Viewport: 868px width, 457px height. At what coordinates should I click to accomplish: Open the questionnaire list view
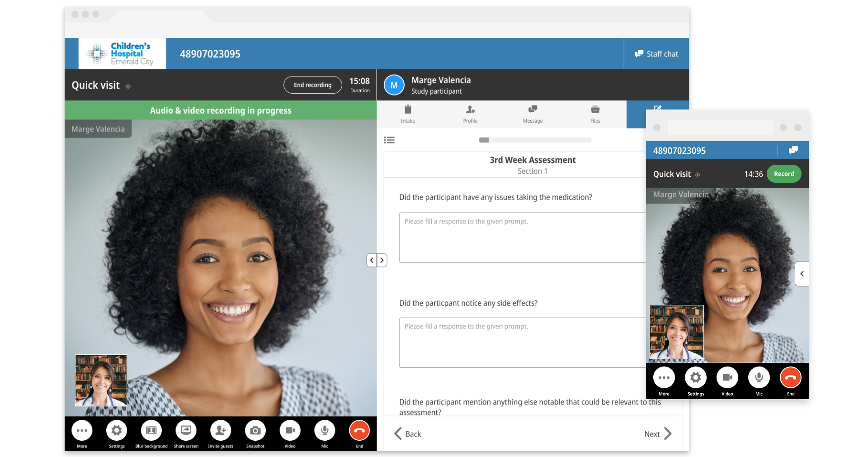(390, 140)
